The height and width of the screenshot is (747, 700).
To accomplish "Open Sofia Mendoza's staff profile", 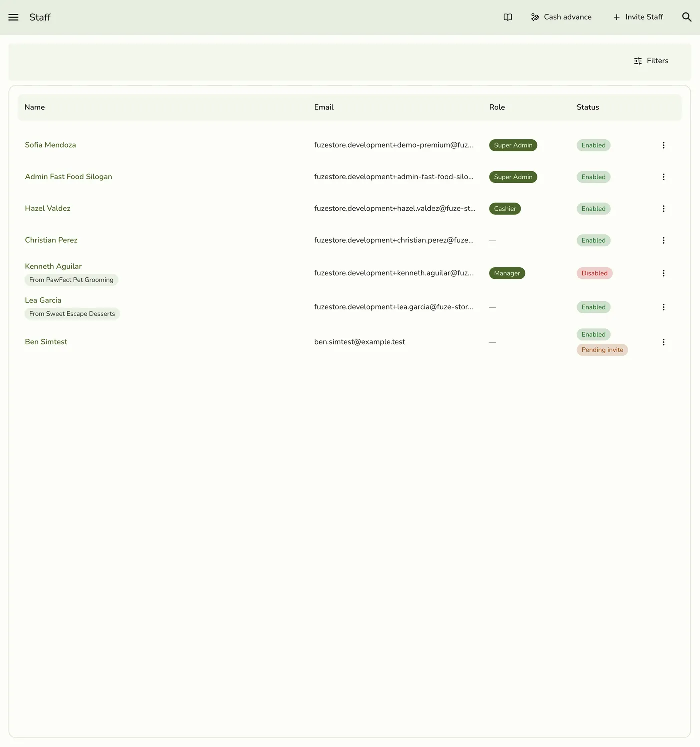I will coord(50,145).
